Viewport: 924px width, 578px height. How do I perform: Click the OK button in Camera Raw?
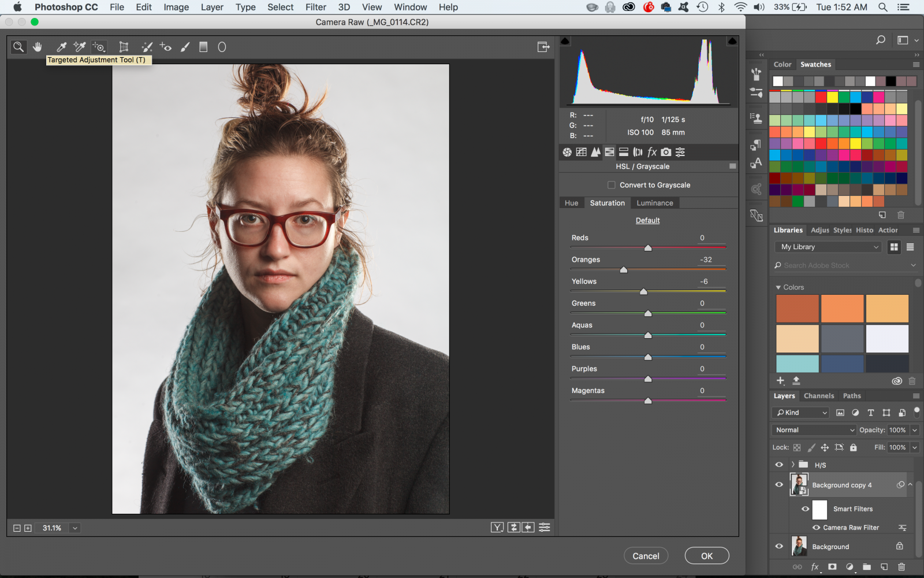coord(706,555)
